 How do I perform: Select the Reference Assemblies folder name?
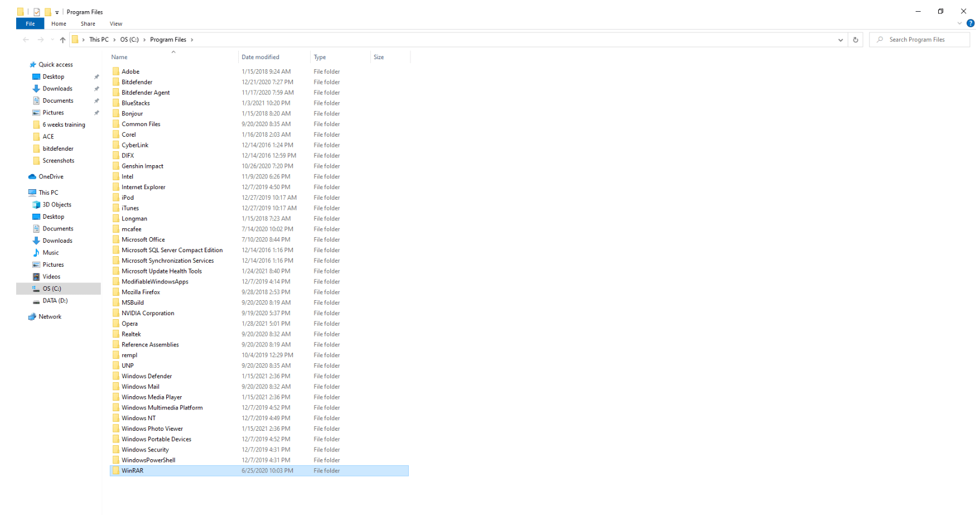click(x=150, y=345)
